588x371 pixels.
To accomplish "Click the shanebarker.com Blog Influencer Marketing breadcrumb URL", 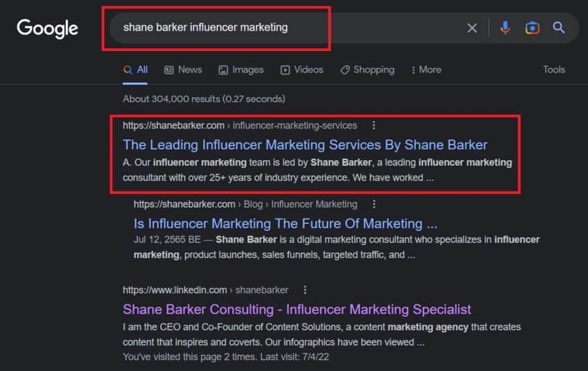I will tap(246, 204).
